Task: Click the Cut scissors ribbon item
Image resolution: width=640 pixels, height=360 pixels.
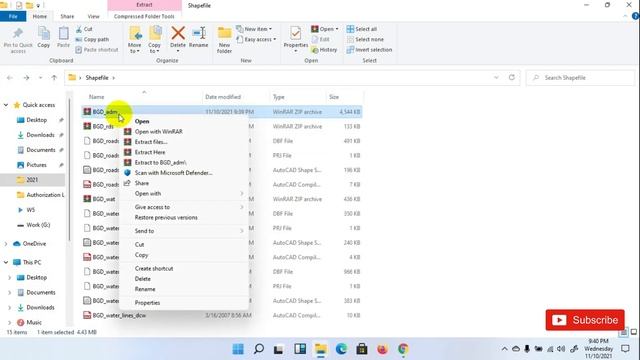Action: coord(84,29)
